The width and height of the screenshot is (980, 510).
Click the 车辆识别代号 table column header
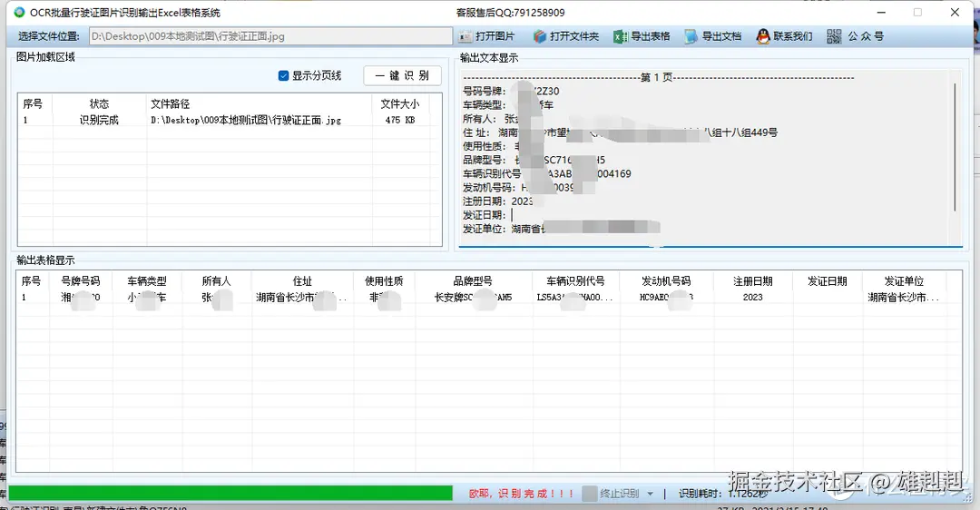(575, 281)
